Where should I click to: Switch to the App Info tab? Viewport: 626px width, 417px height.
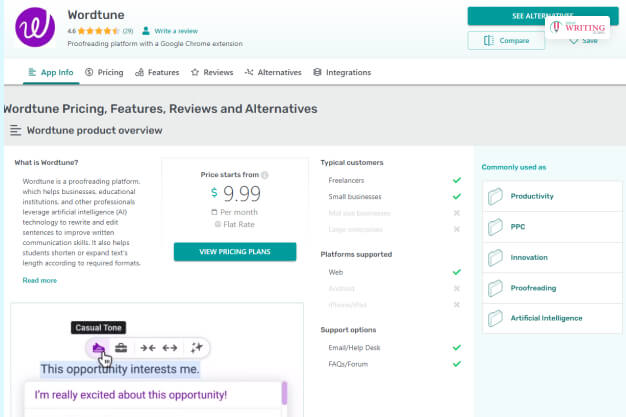click(51, 72)
